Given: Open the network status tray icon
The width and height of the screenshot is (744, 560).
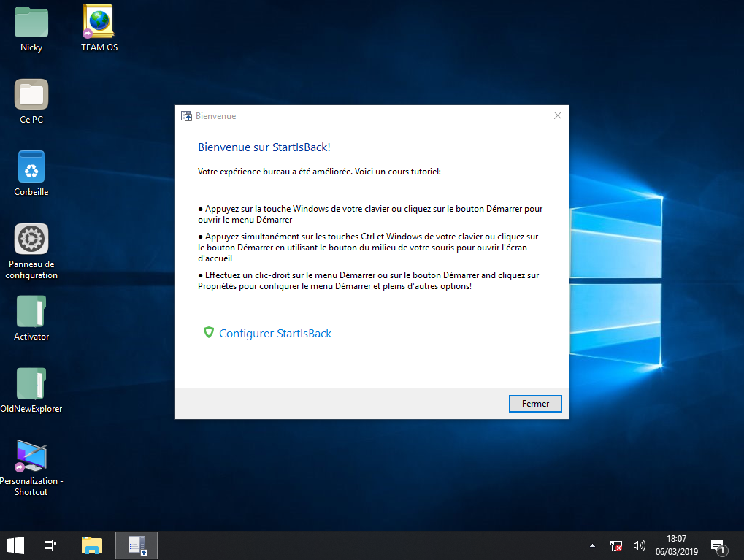Looking at the screenshot, I should tap(616, 546).
